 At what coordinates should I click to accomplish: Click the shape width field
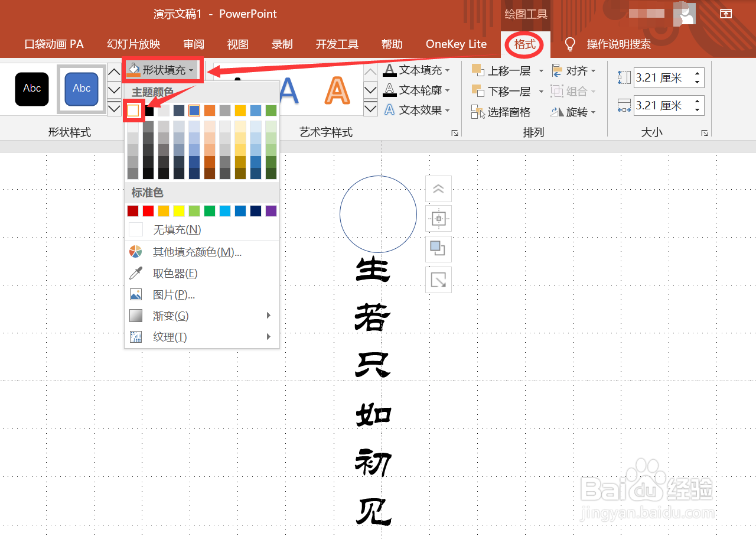(662, 106)
